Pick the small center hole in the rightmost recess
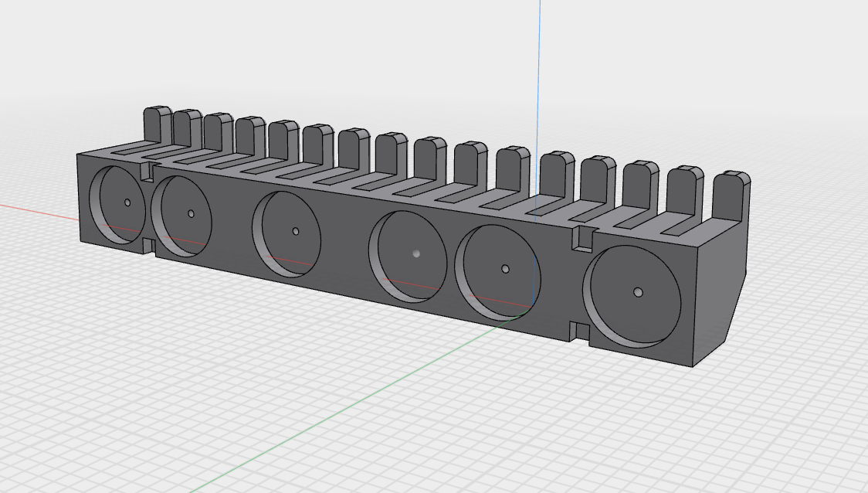868x493 pixels. (638, 292)
